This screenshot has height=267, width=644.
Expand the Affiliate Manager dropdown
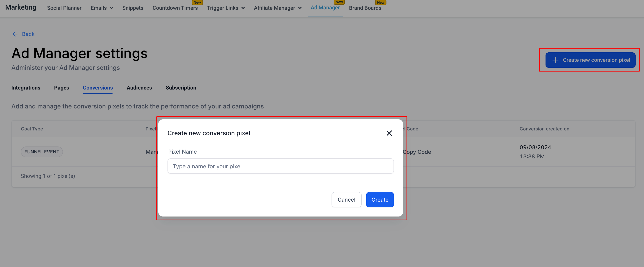click(277, 8)
